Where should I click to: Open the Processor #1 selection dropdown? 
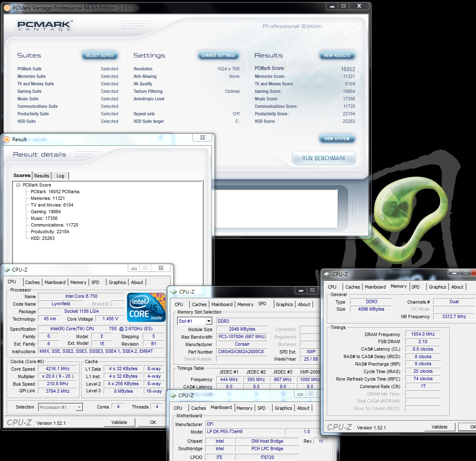(x=79, y=407)
